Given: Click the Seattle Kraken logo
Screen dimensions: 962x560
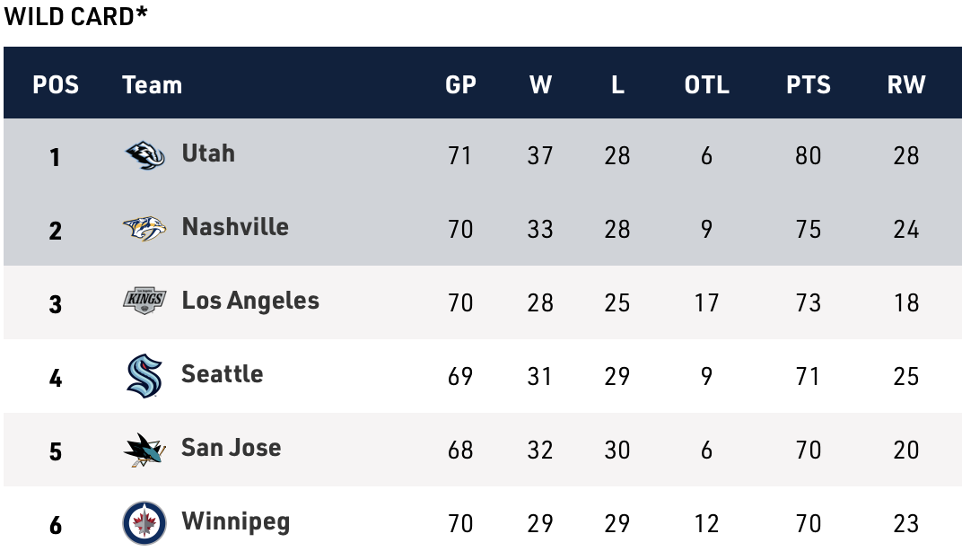Looking at the screenshot, I should [x=144, y=376].
